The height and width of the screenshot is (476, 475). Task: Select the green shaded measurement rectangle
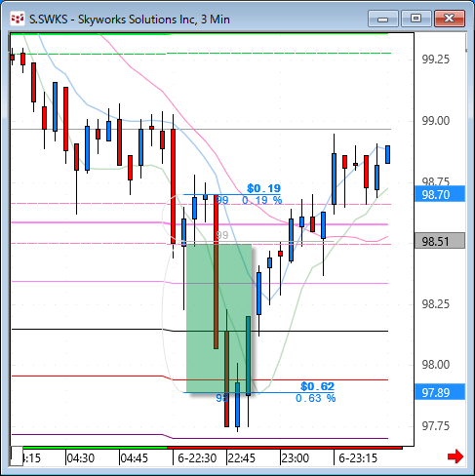218,318
